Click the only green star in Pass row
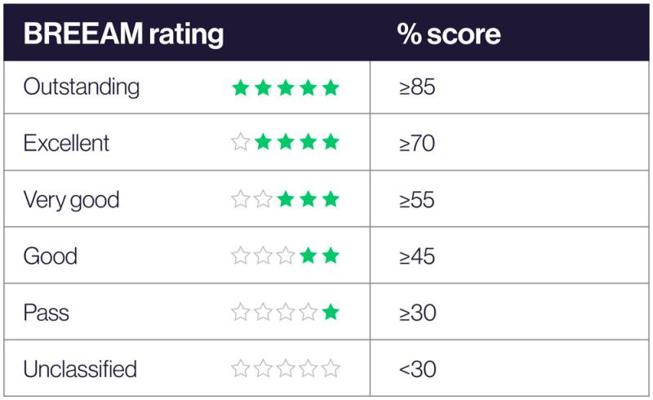 coord(331,313)
